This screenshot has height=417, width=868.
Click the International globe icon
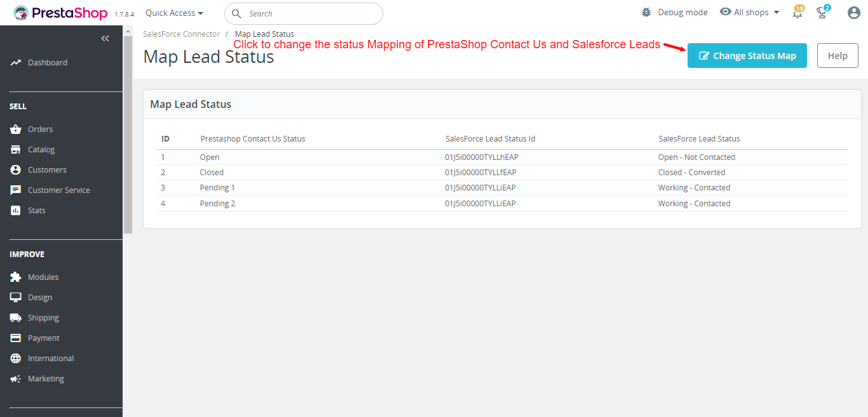[x=16, y=359]
